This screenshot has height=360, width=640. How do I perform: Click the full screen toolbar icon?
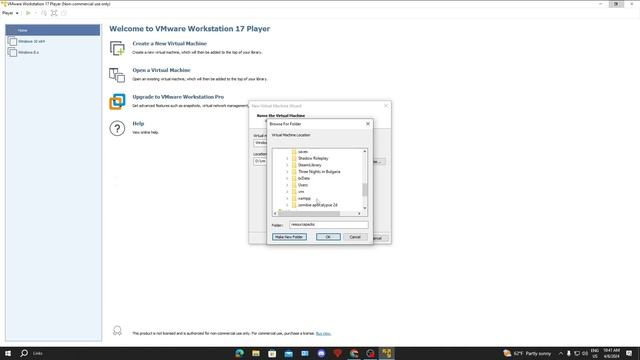point(54,13)
